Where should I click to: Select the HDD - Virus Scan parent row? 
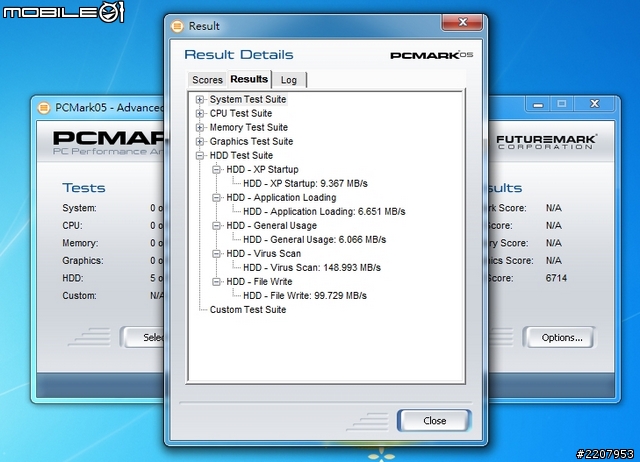click(x=264, y=254)
